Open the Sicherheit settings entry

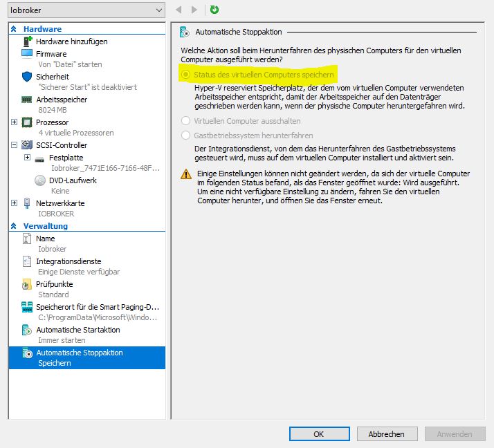(53, 77)
